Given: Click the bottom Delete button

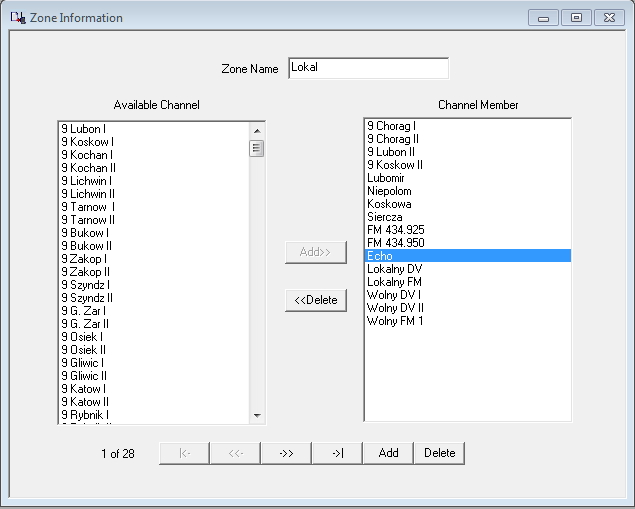Looking at the screenshot, I should [439, 453].
